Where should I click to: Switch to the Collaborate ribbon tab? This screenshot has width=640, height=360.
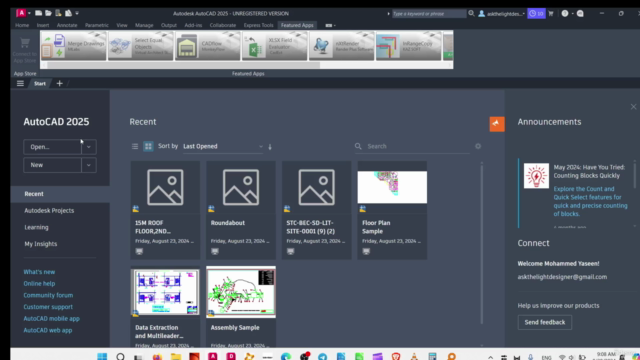pyautogui.click(x=223, y=25)
